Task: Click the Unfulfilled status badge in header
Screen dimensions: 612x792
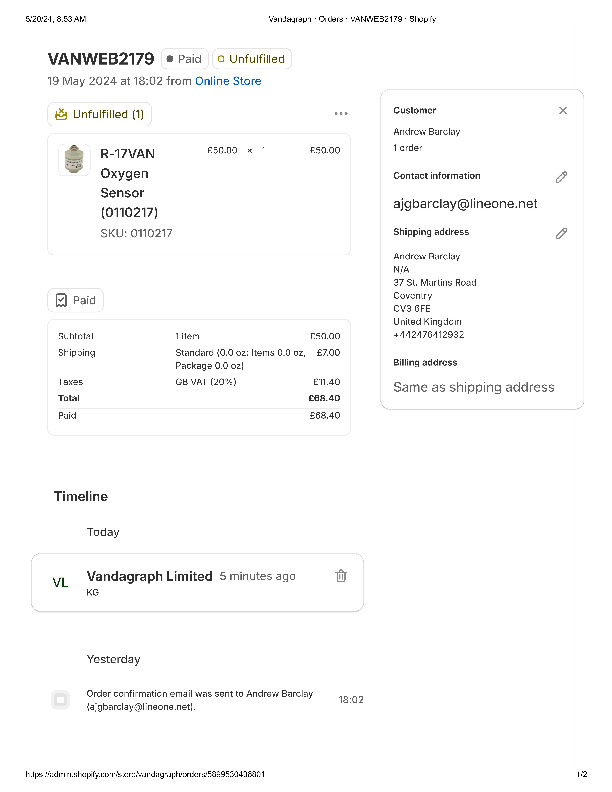Action: tap(251, 59)
